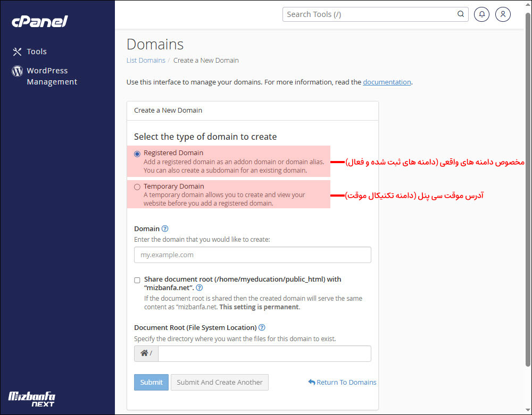Open the notifications bell icon
Viewport: 532px width, 415px height.
pyautogui.click(x=481, y=14)
